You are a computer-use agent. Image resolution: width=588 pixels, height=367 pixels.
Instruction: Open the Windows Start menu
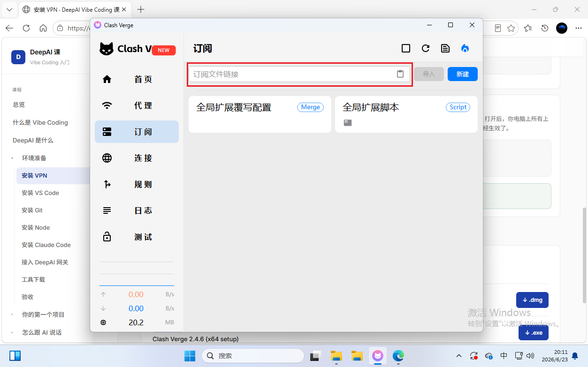click(x=190, y=356)
